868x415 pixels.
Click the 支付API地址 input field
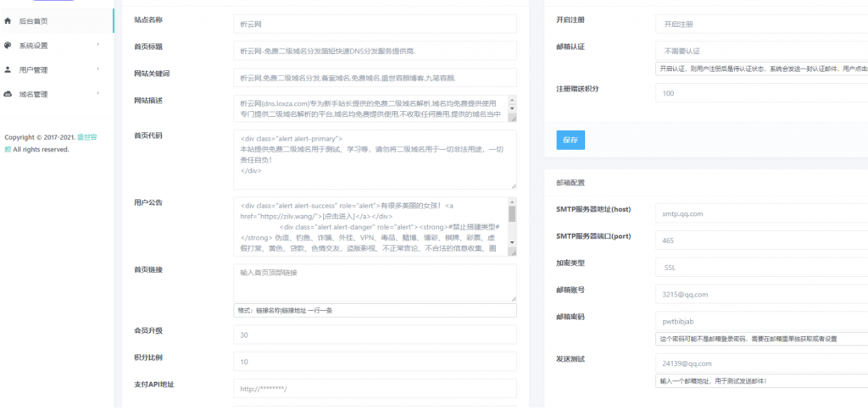(375, 389)
